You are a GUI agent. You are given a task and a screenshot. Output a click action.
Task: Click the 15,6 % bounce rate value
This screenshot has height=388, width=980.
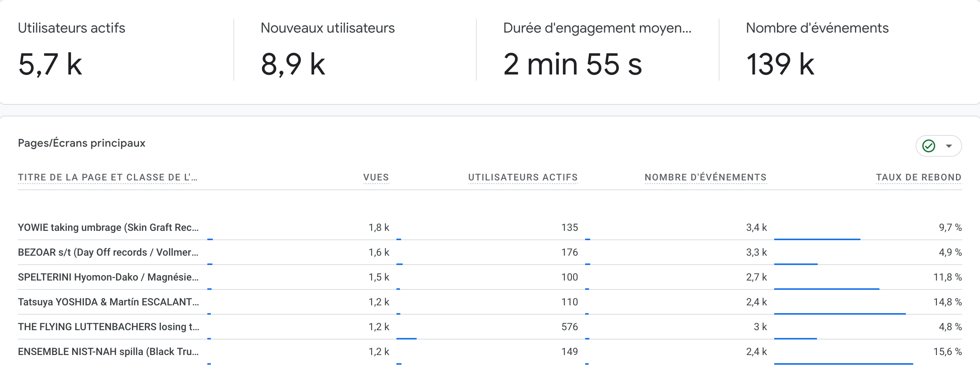pyautogui.click(x=947, y=352)
